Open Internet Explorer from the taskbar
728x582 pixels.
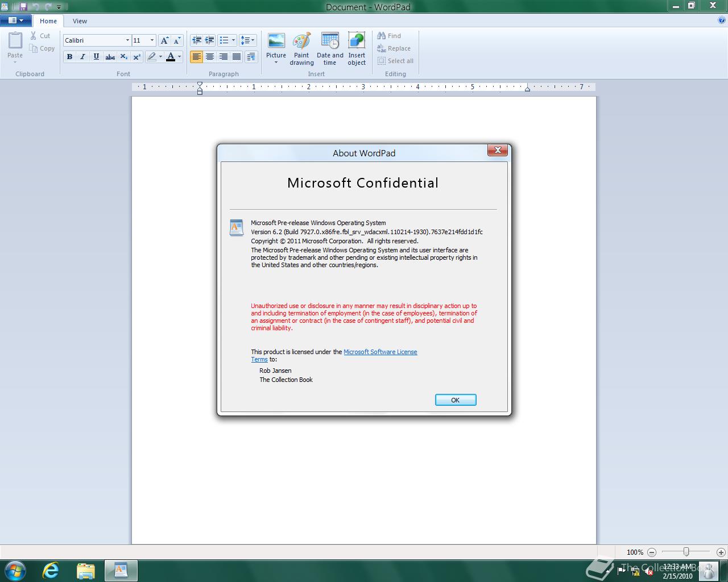point(51,570)
